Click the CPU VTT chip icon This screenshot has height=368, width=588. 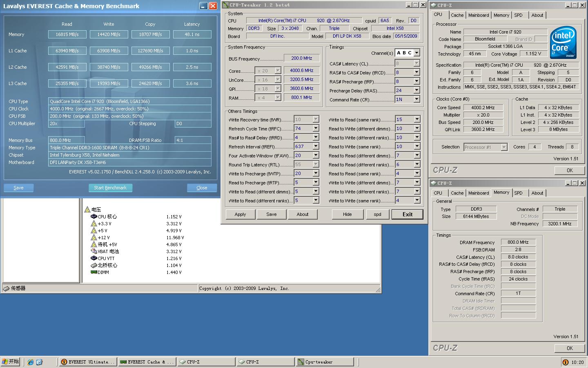click(94, 258)
